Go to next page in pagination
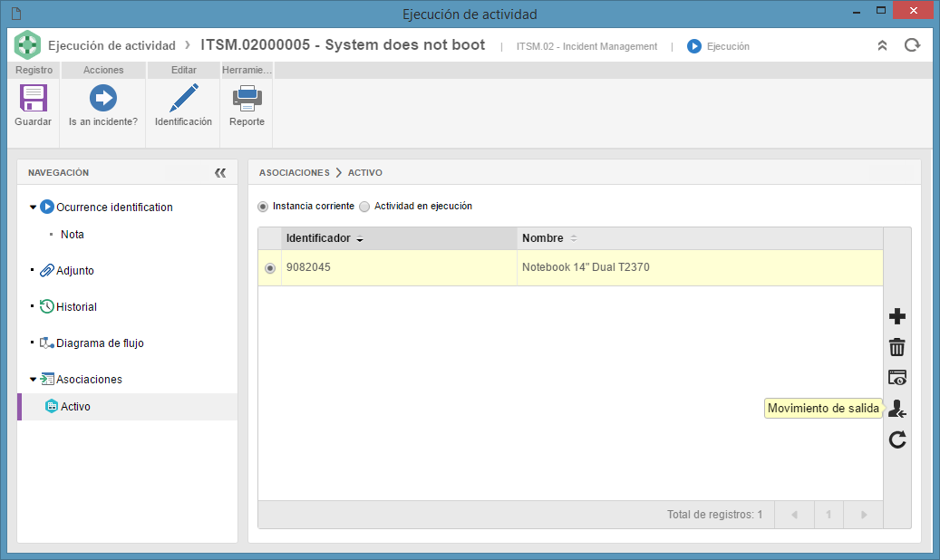 click(x=863, y=515)
